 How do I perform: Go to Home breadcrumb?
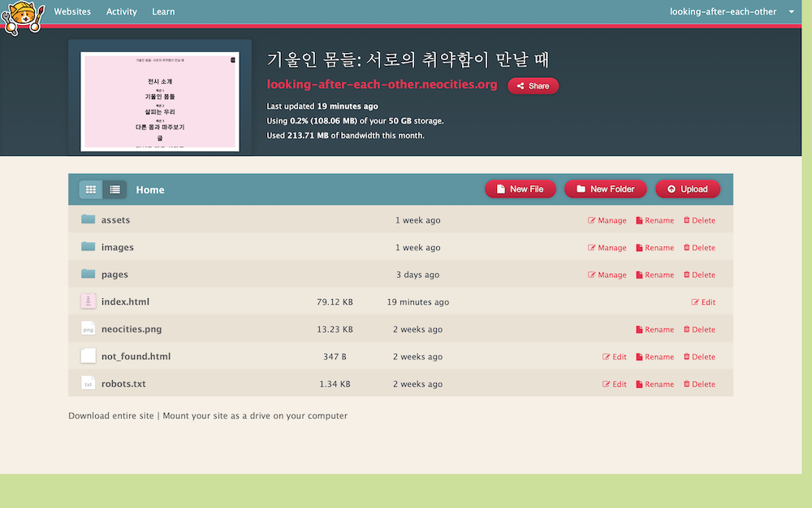[150, 189]
